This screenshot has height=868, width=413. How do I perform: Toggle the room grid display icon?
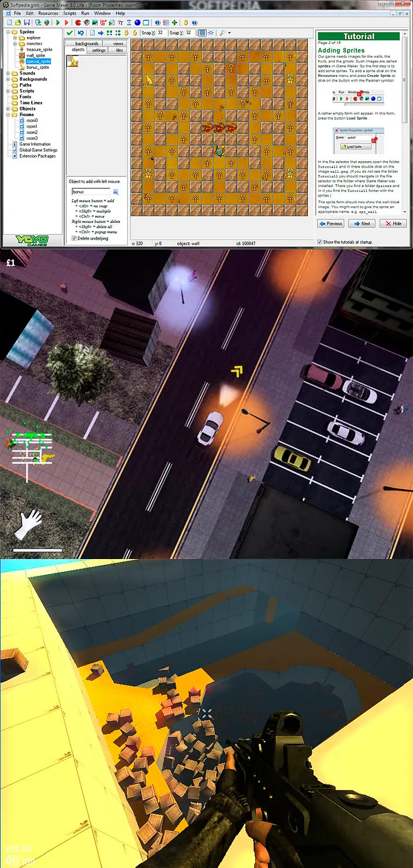tap(202, 32)
